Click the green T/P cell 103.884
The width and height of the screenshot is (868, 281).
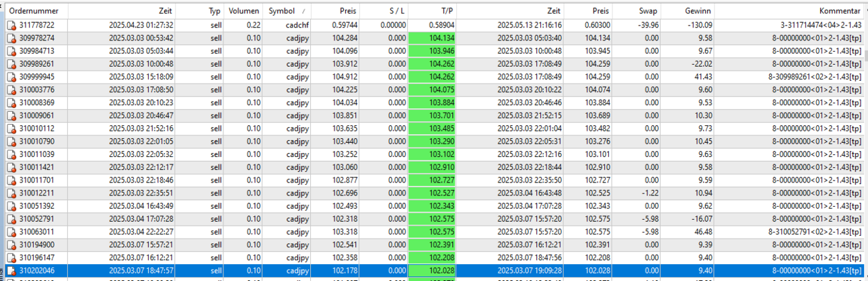click(433, 102)
